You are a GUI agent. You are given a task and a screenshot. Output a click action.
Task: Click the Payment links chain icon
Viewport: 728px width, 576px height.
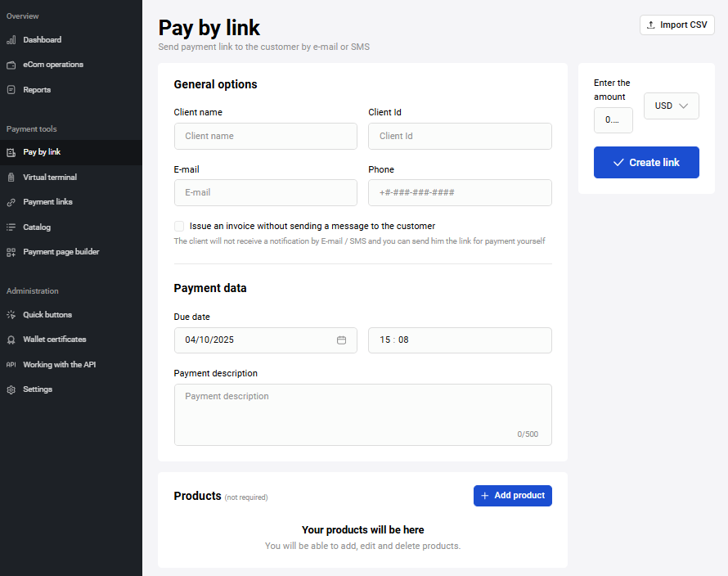(11, 202)
